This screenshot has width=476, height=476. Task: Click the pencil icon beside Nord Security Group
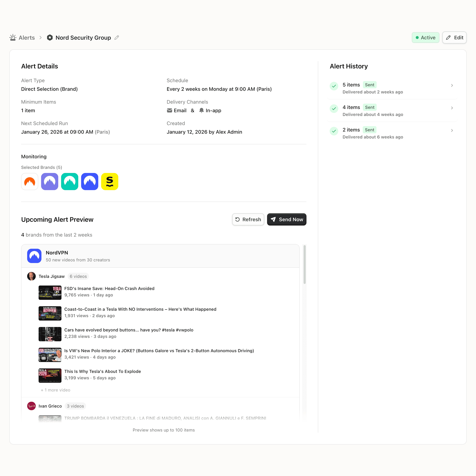pos(116,38)
